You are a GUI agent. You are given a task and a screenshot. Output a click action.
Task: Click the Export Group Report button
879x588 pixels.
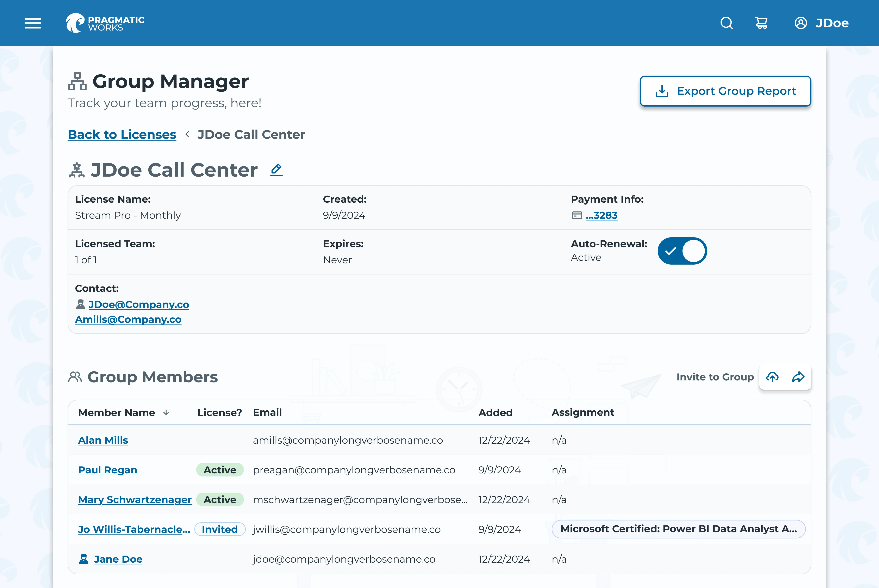click(725, 91)
